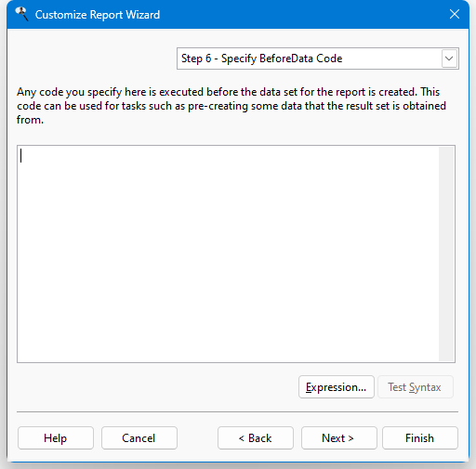The width and height of the screenshot is (476, 469).
Task: Click inside the BeforeData code editor box
Action: pos(228,254)
